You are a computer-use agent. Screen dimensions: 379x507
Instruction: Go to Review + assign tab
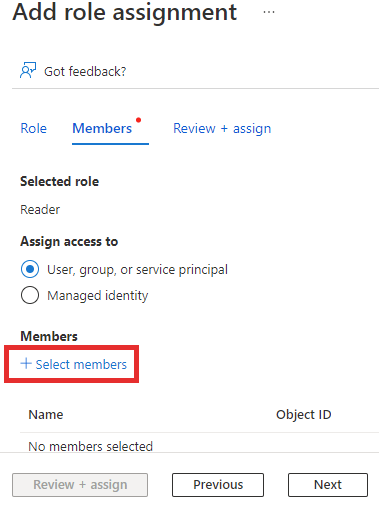tap(222, 128)
